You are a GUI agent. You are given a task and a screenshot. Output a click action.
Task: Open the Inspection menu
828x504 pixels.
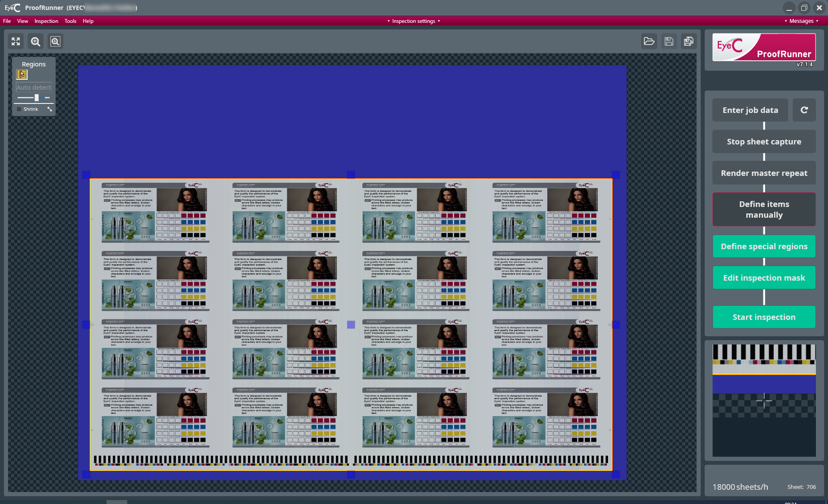46,21
